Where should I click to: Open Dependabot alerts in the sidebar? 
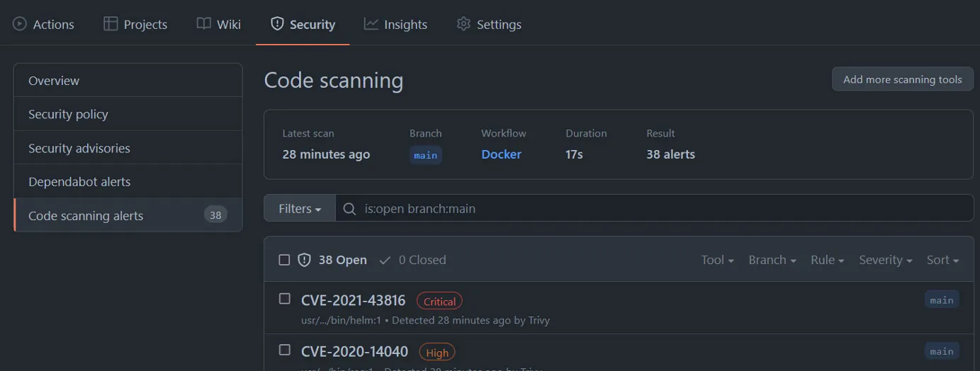(x=128, y=181)
